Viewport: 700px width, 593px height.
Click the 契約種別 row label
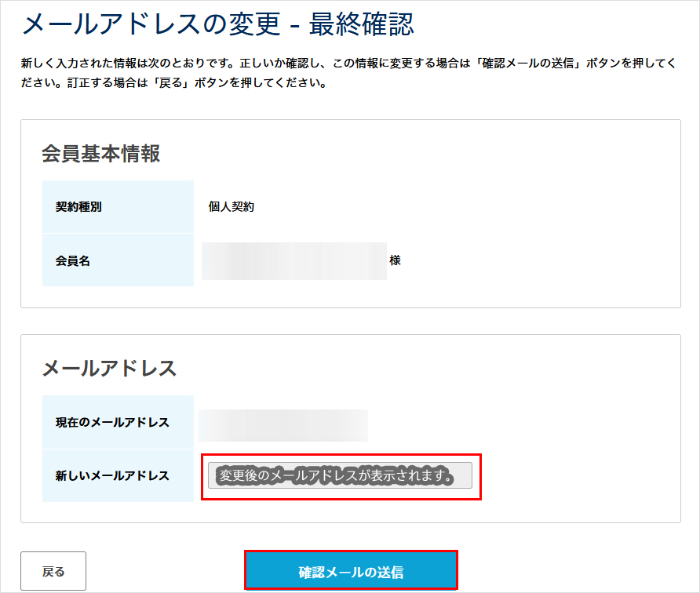78,207
